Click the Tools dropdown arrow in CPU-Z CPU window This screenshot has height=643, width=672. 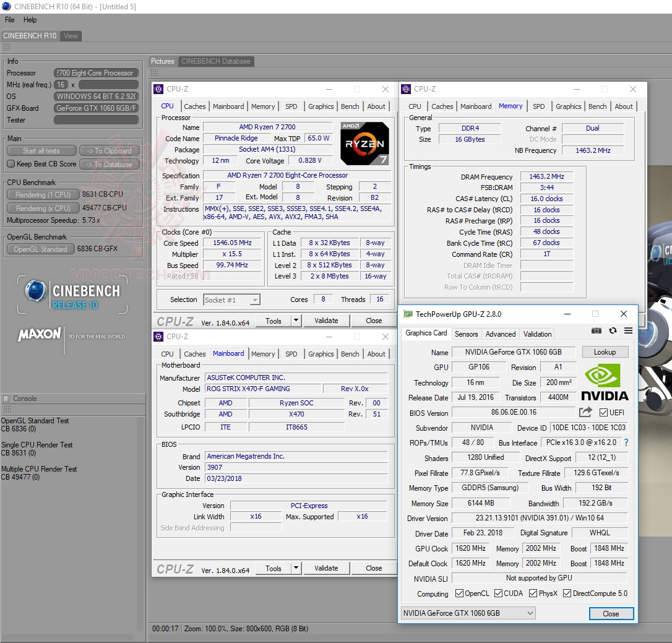(296, 321)
